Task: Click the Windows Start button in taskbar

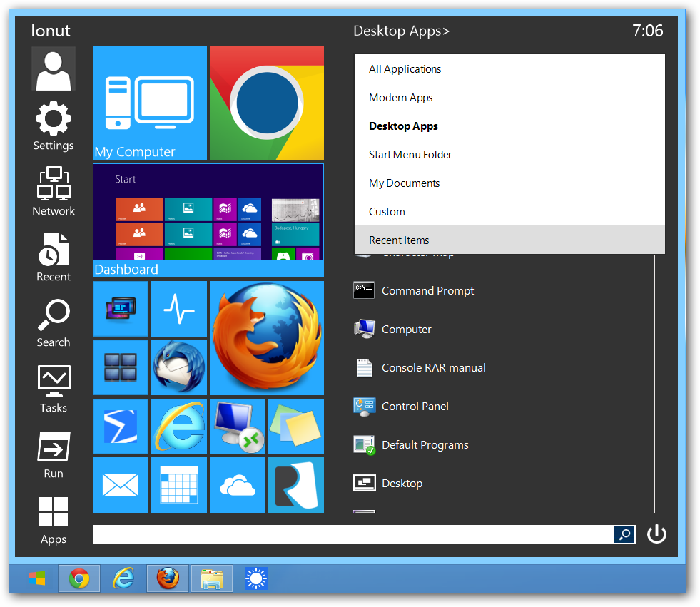Action: (x=37, y=579)
